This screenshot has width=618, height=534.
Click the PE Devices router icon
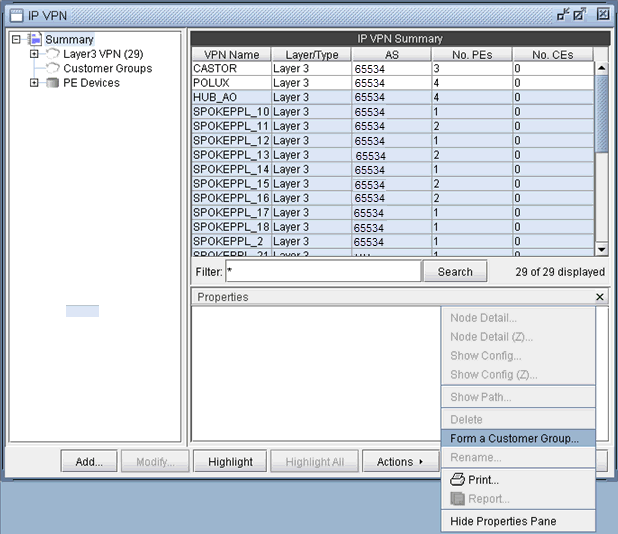click(53, 83)
